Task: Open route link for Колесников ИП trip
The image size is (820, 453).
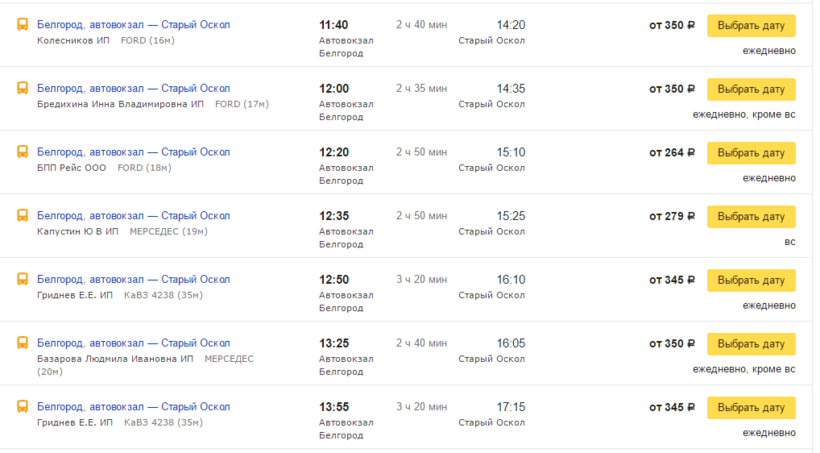Action: (133, 25)
